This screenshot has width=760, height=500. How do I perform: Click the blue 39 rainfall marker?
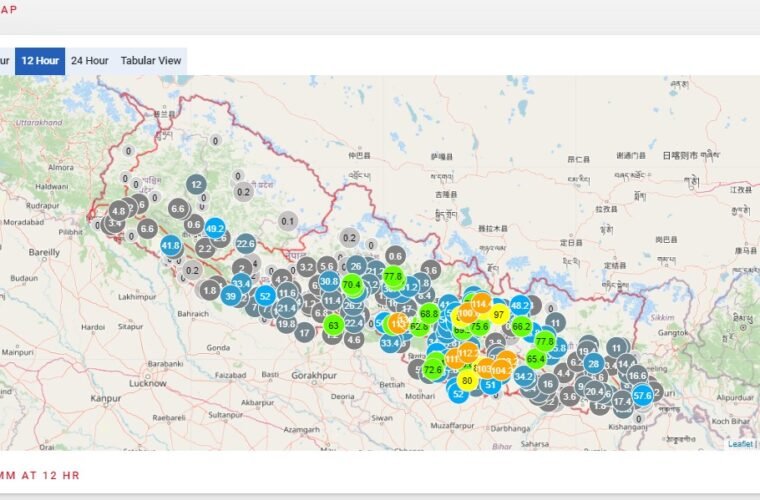[231, 295]
